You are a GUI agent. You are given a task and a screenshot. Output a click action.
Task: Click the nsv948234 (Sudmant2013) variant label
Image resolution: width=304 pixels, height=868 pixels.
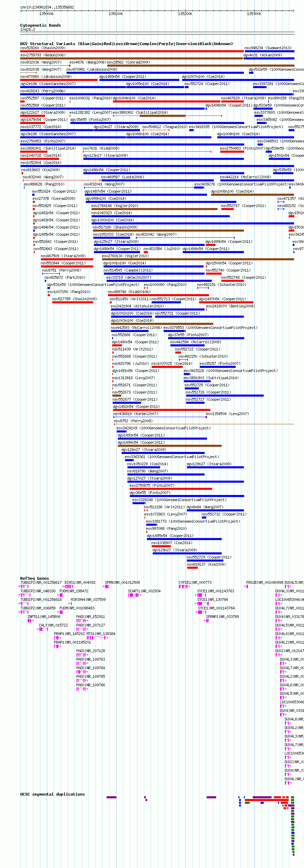click(x=268, y=48)
